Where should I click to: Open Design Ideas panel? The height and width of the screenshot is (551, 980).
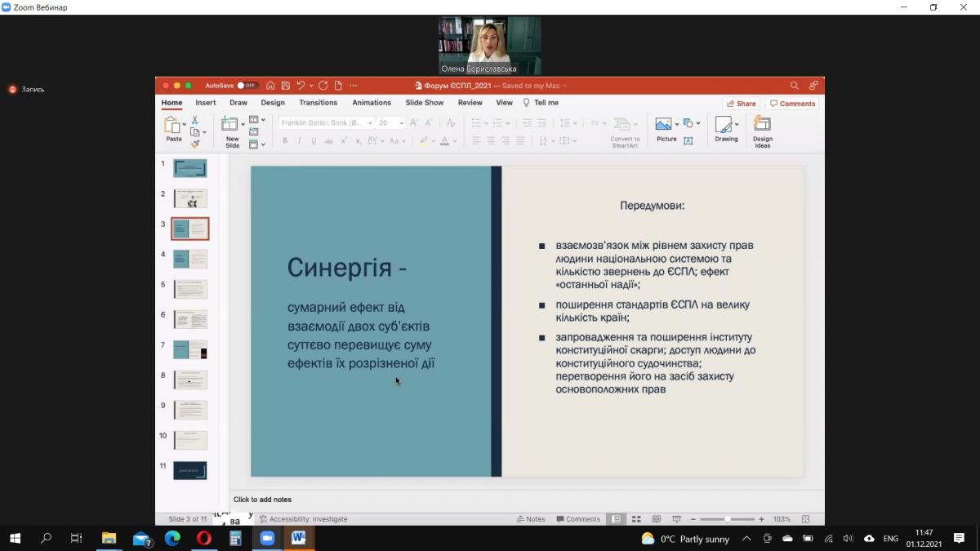click(762, 127)
